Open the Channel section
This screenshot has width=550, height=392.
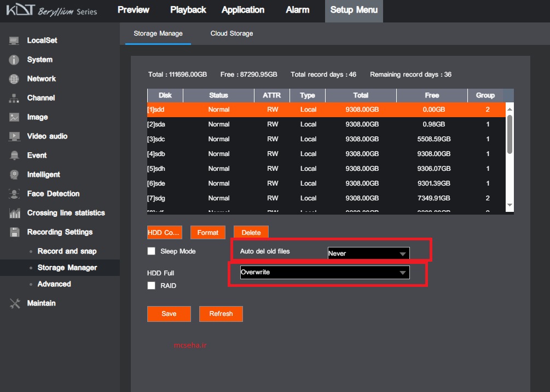(x=41, y=98)
